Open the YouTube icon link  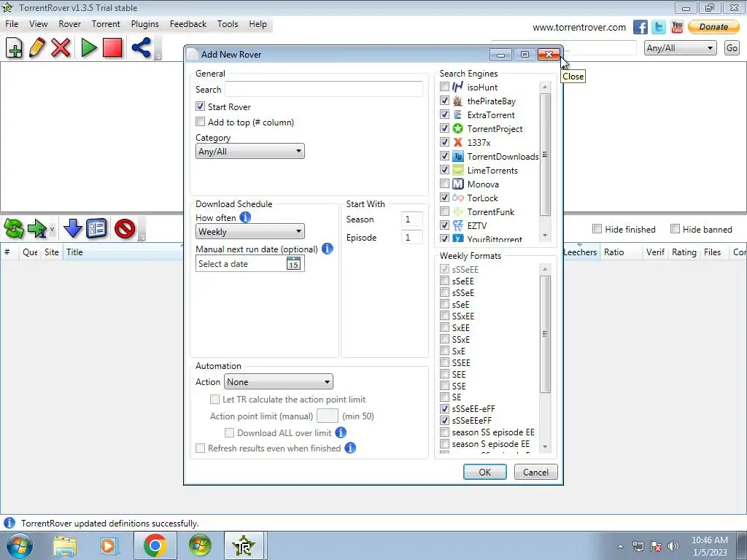click(677, 27)
